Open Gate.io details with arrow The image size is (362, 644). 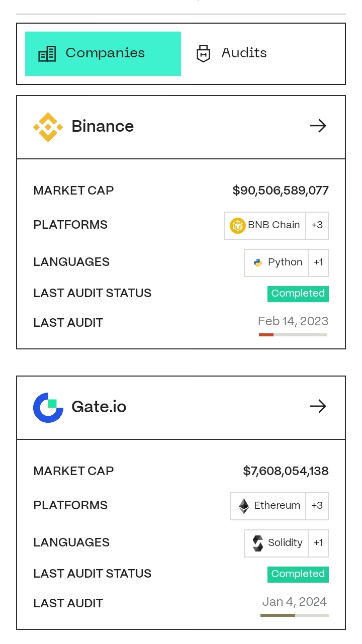click(x=318, y=406)
